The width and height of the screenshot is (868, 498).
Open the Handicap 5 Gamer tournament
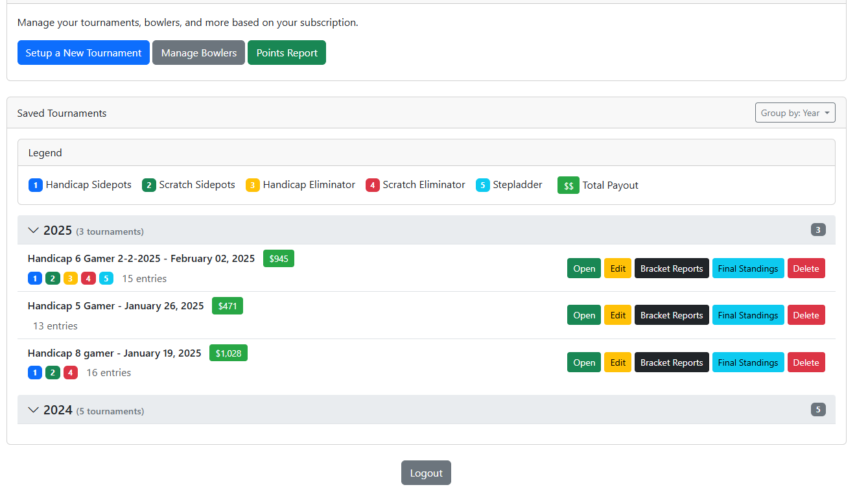(583, 314)
